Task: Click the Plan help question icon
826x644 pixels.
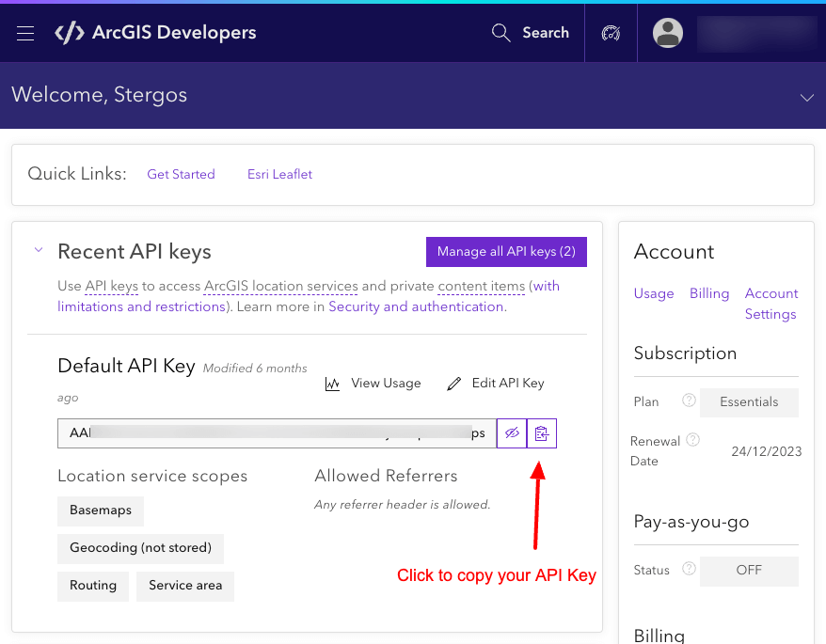Action: pos(689,401)
